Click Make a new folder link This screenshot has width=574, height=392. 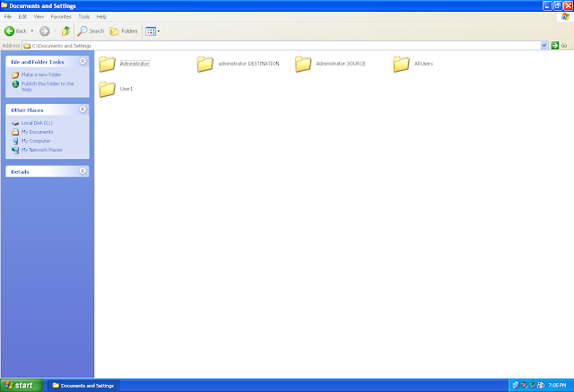(41, 74)
